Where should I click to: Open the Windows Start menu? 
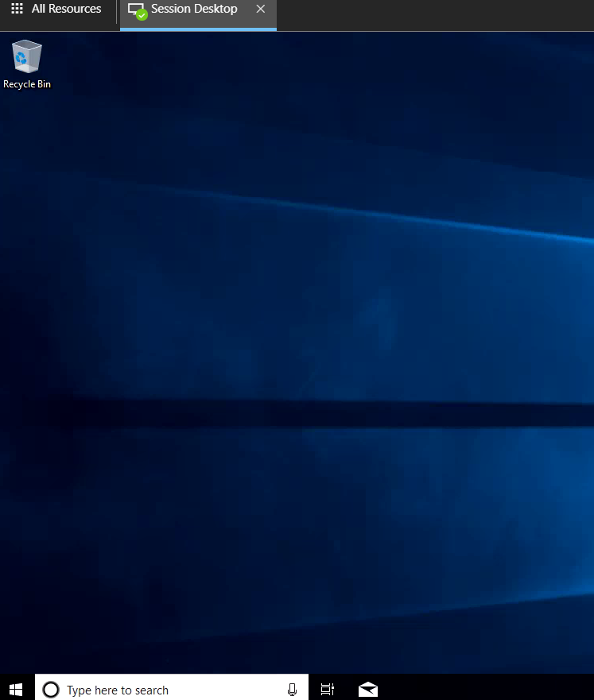tap(16, 690)
